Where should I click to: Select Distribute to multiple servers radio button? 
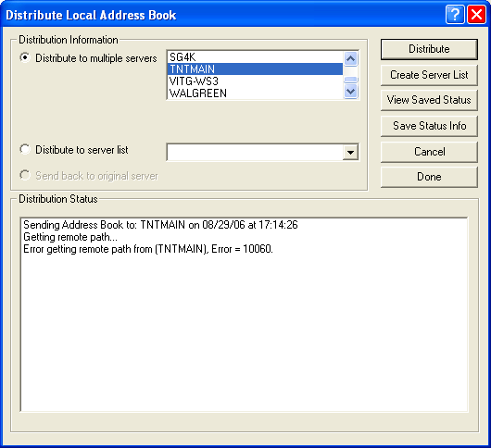tap(25, 58)
